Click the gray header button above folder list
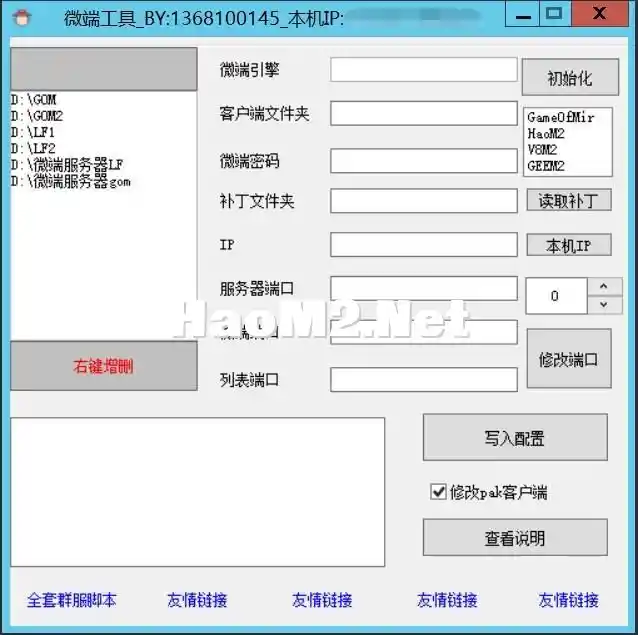 click(104, 69)
